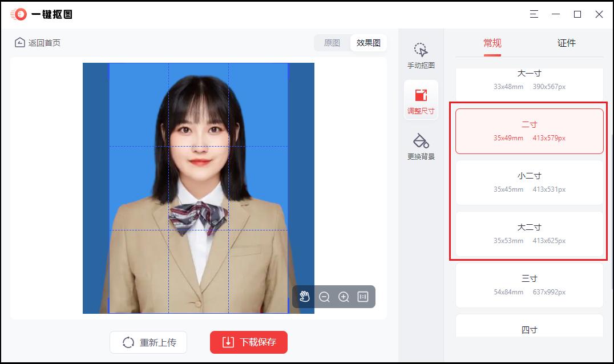Open the 调整尺寸 resize tool
The width and height of the screenshot is (614, 364).
pos(421,100)
